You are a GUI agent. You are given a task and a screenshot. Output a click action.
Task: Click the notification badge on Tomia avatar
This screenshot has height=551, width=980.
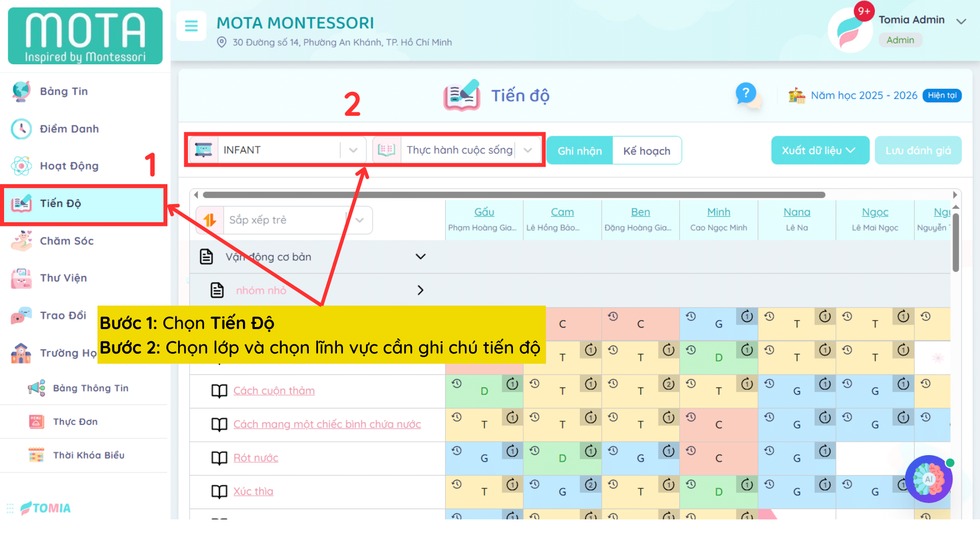[x=864, y=11]
